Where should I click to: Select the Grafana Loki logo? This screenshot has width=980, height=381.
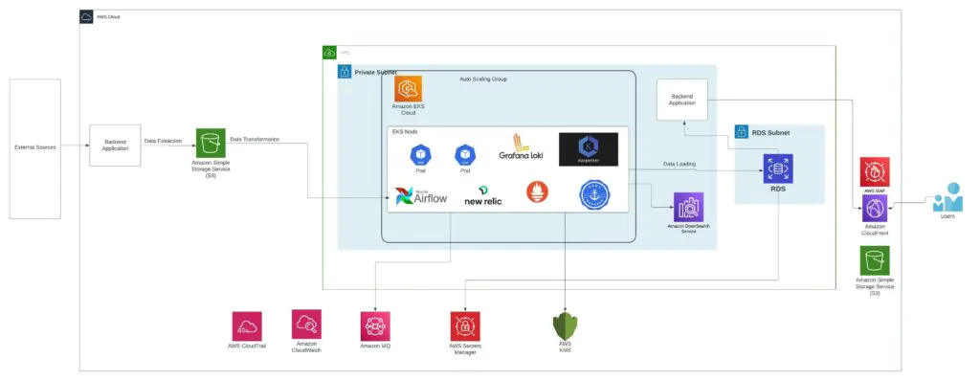[x=522, y=147]
